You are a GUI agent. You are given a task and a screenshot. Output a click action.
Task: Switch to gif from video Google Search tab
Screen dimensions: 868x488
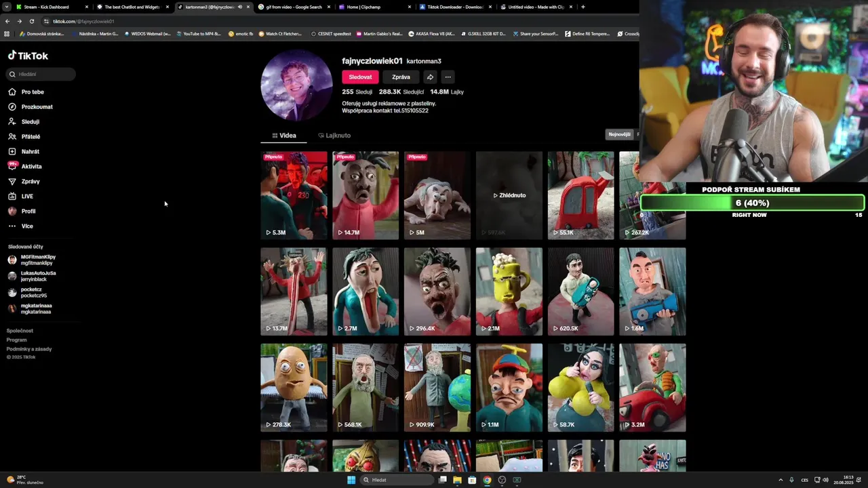(x=294, y=7)
